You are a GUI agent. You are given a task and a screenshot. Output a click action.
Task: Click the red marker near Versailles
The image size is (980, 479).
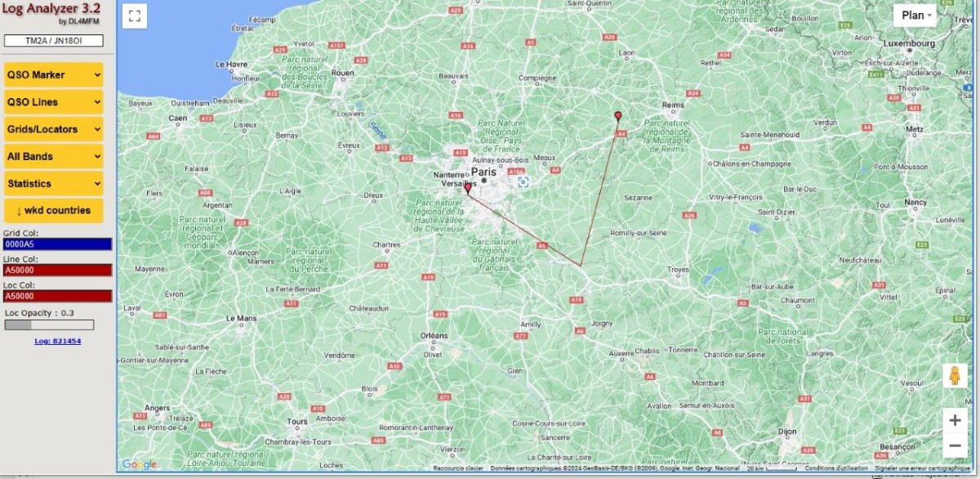(467, 188)
